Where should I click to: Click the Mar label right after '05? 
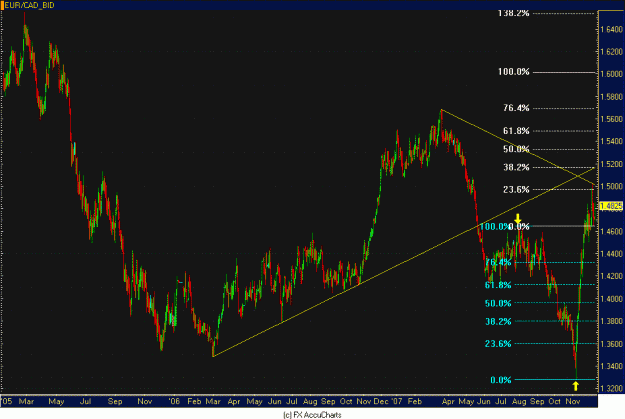click(x=26, y=401)
